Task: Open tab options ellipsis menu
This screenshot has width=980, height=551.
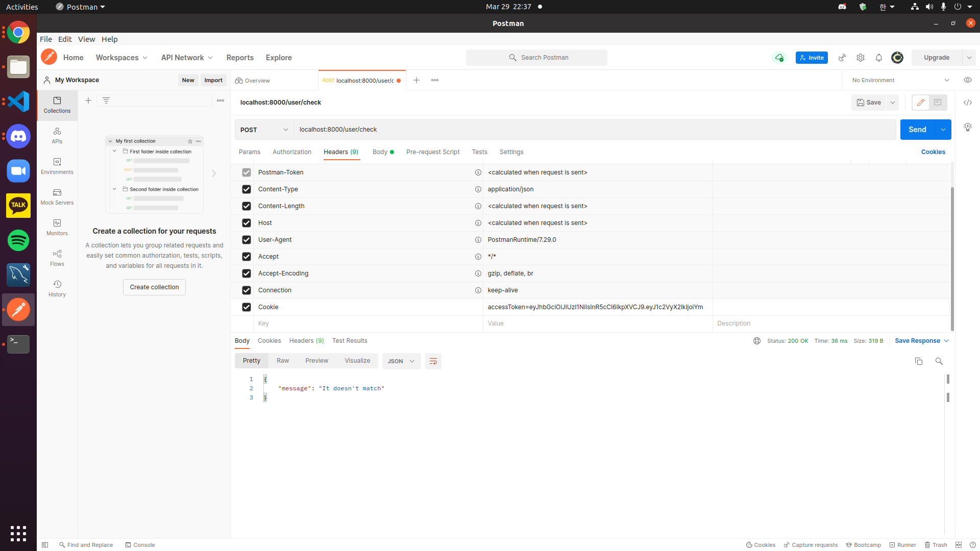Action: [435, 80]
